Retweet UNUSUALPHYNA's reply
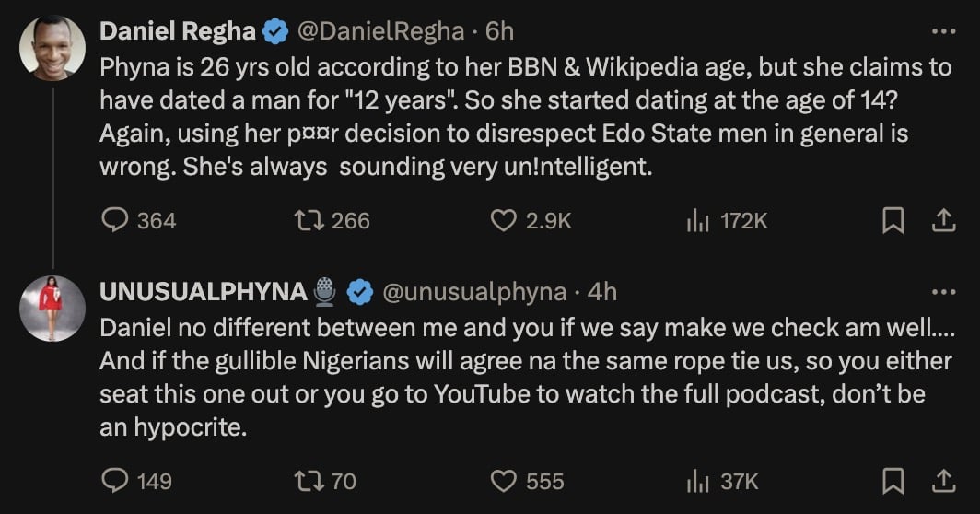The width and height of the screenshot is (980, 514). [x=305, y=481]
